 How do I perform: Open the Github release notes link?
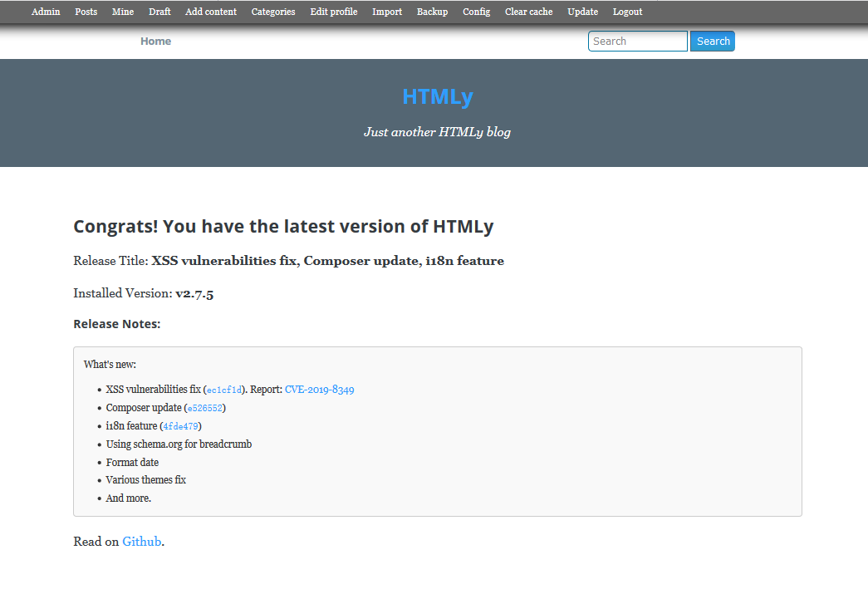(x=141, y=541)
